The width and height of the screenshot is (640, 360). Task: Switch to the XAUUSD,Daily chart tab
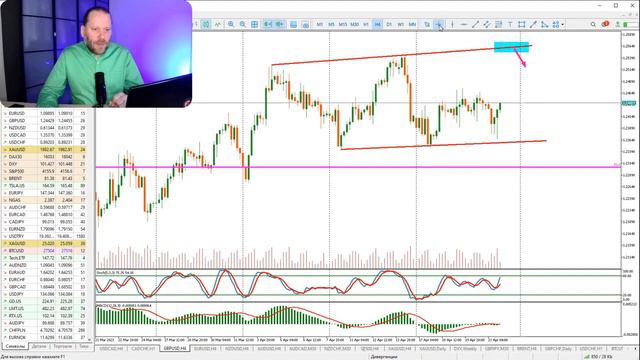pos(433,349)
